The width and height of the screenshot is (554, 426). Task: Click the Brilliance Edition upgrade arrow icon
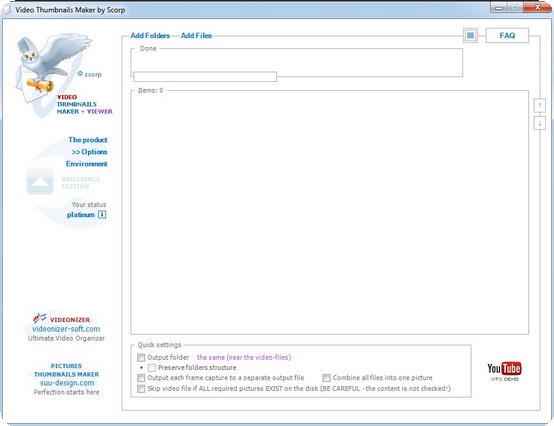40,182
